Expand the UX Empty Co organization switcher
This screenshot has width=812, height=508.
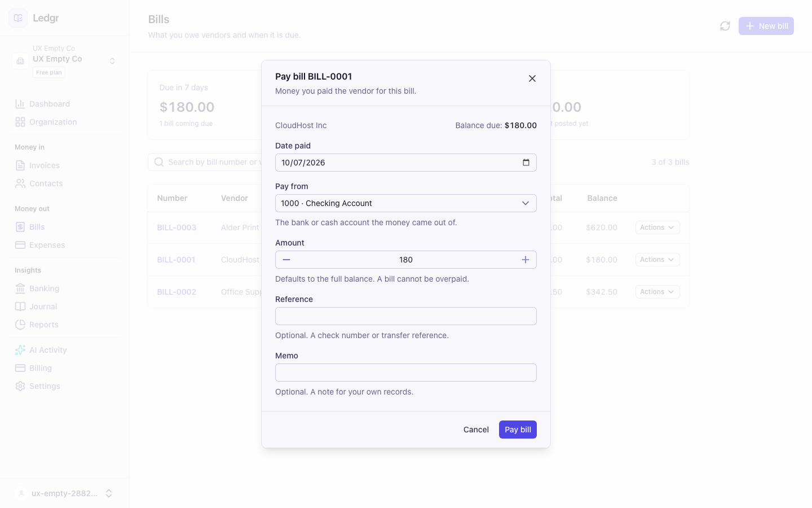65,60
